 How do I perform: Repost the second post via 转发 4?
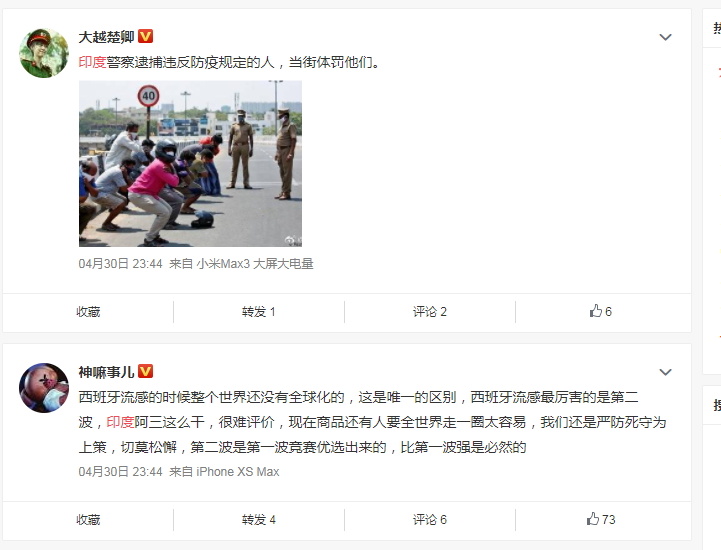pos(258,520)
